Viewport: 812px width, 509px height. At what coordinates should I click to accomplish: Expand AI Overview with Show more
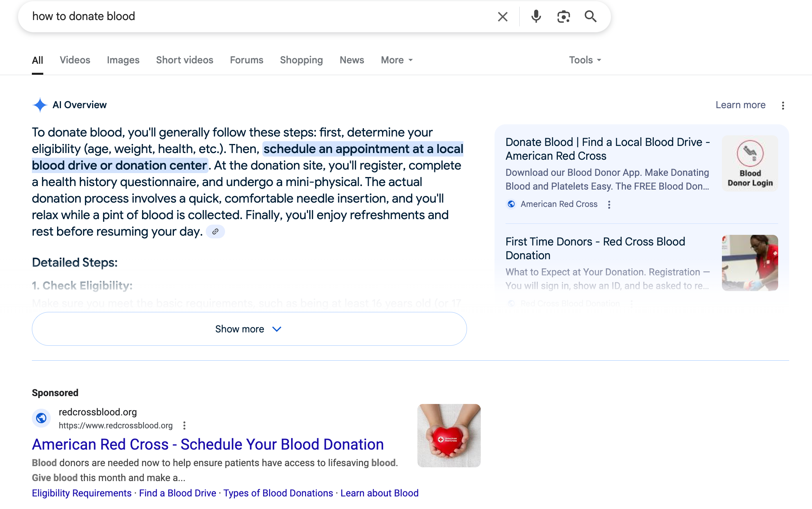point(249,329)
